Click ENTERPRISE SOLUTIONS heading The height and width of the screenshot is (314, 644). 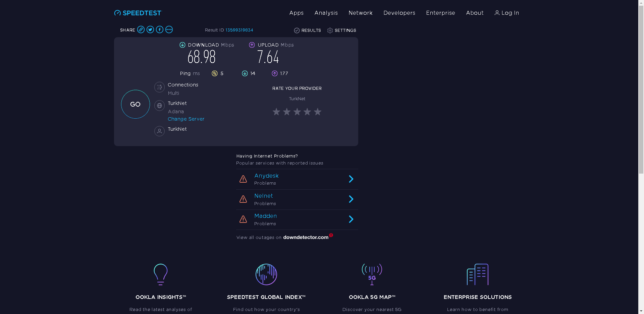pos(478,297)
